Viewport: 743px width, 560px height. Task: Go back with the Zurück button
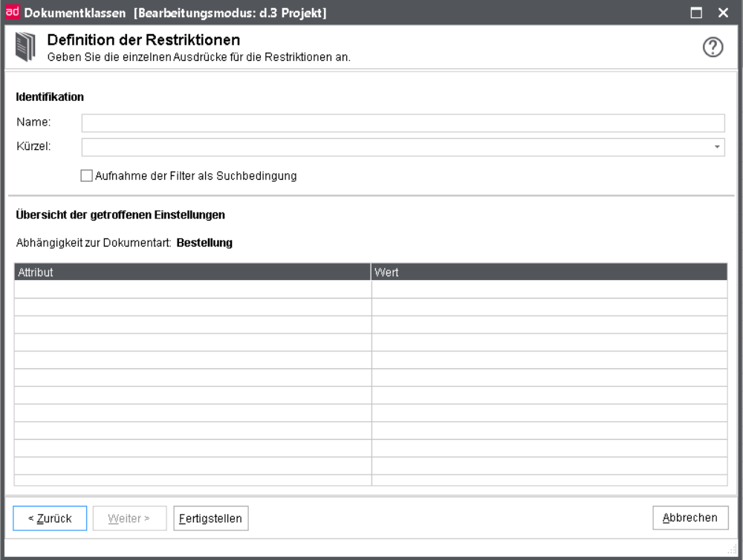50,518
